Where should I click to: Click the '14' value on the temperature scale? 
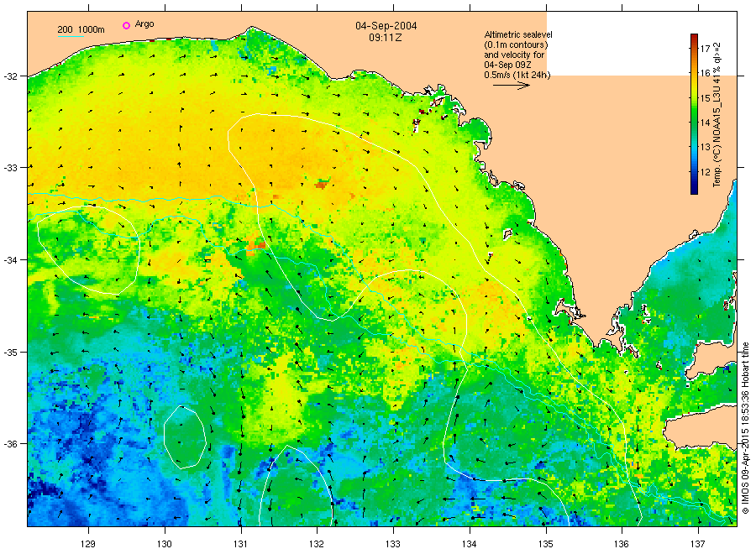pos(705,123)
